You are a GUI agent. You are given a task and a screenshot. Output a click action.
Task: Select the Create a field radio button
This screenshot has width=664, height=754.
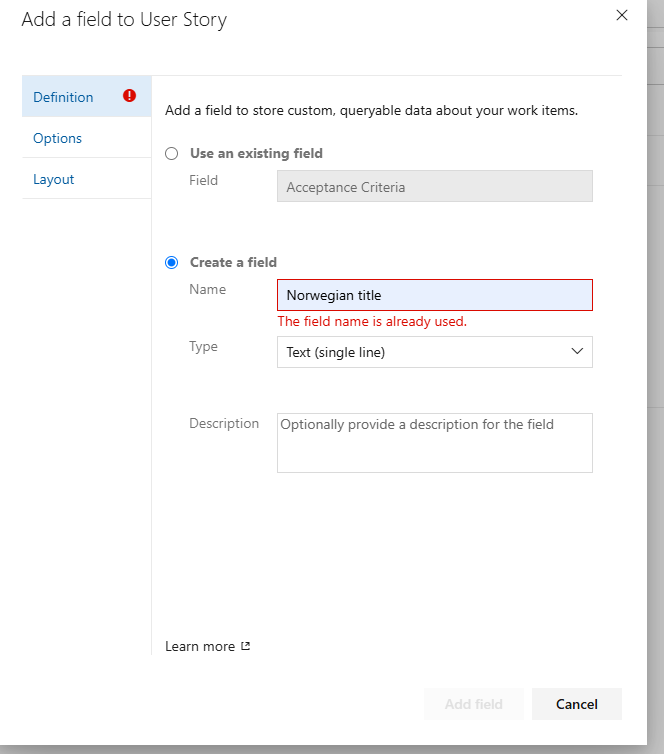pyautogui.click(x=172, y=263)
